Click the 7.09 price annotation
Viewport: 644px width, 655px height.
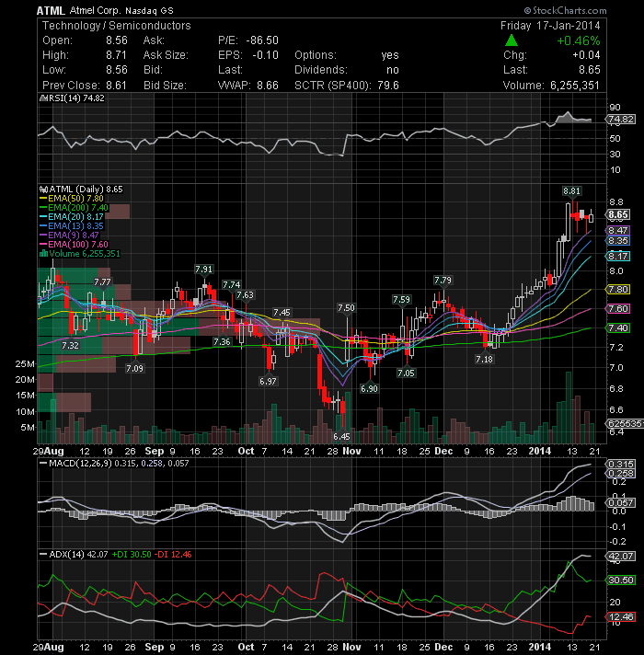(134, 368)
